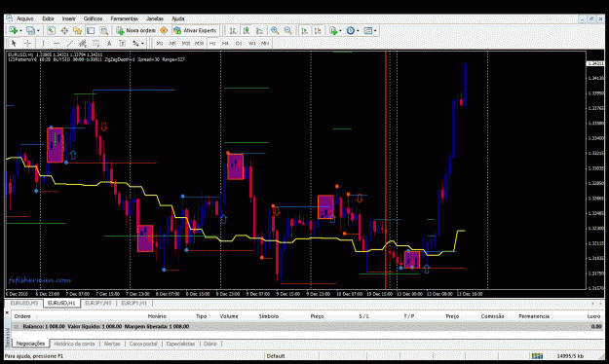Select the vertical line tool

point(43,43)
